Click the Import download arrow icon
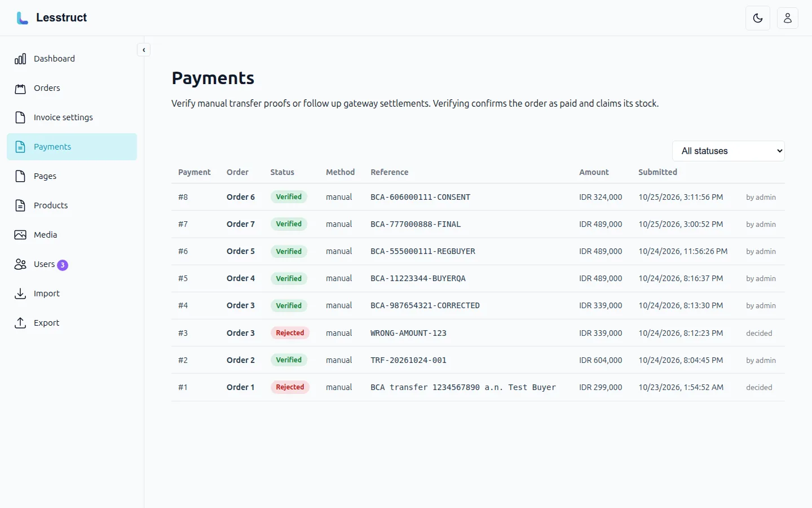Screen dimensions: 812x508 pyautogui.click(x=20, y=294)
